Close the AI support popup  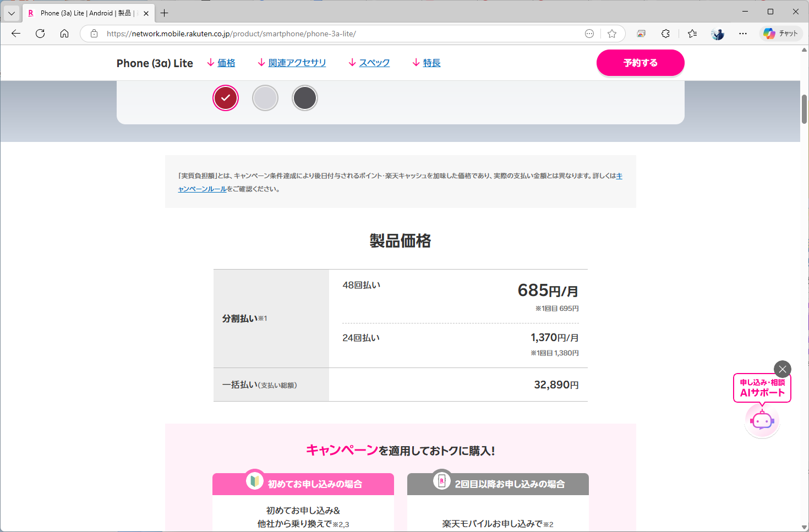click(x=783, y=369)
